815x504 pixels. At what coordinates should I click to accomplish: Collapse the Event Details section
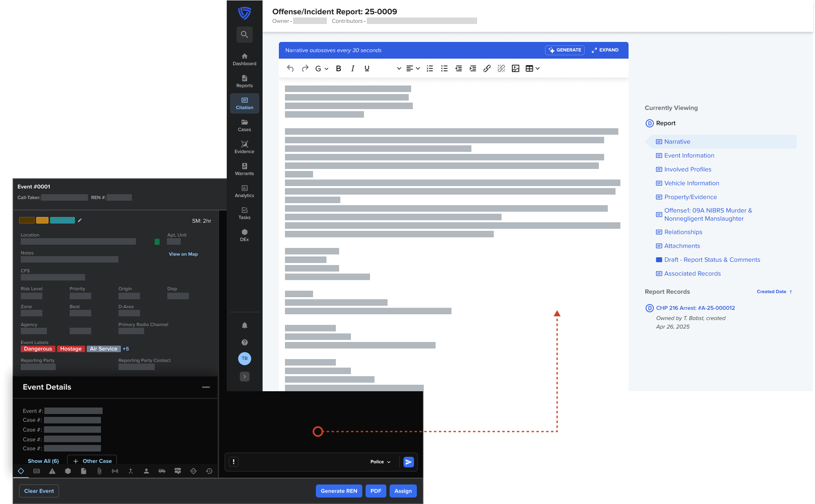(x=206, y=387)
